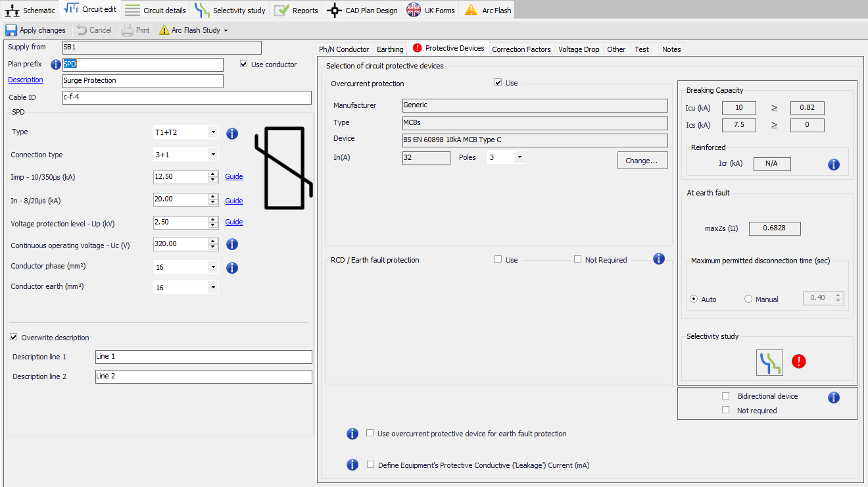Click the surge protector symbol image
Viewport: 868px width, 487px height.
(283, 169)
